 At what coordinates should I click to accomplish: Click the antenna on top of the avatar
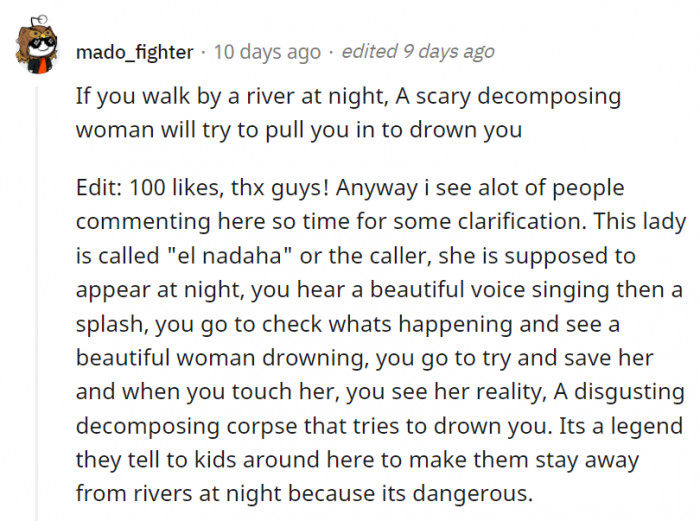(x=39, y=21)
